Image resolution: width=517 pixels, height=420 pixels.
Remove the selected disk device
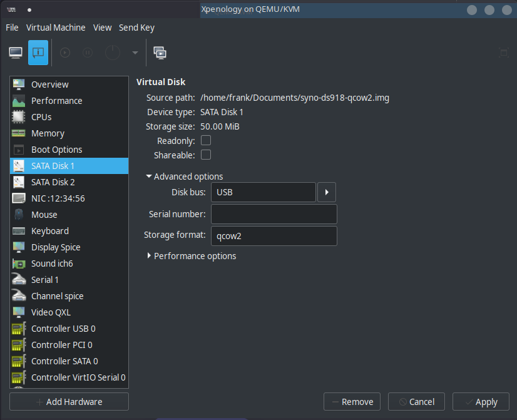[352, 402]
